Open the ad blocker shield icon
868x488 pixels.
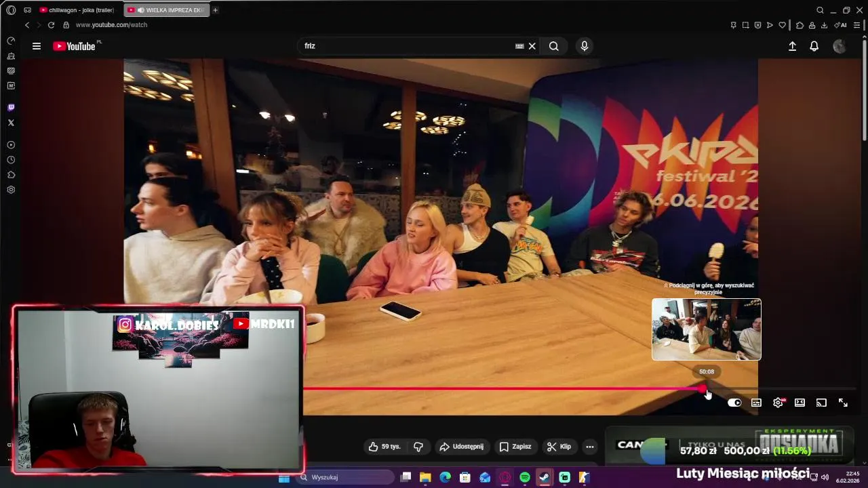757,25
